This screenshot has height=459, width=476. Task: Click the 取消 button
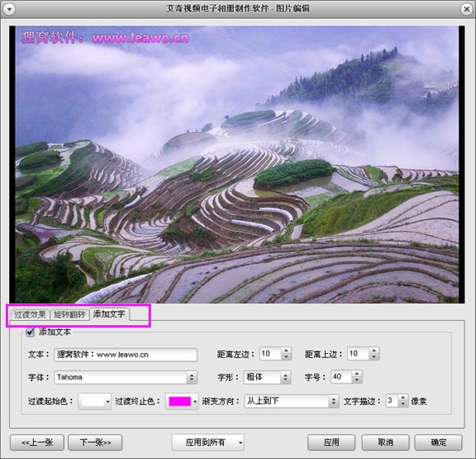(386, 443)
